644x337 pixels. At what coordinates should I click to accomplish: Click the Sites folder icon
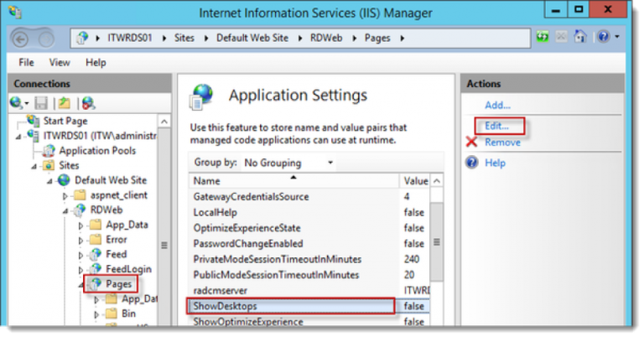click(x=49, y=165)
